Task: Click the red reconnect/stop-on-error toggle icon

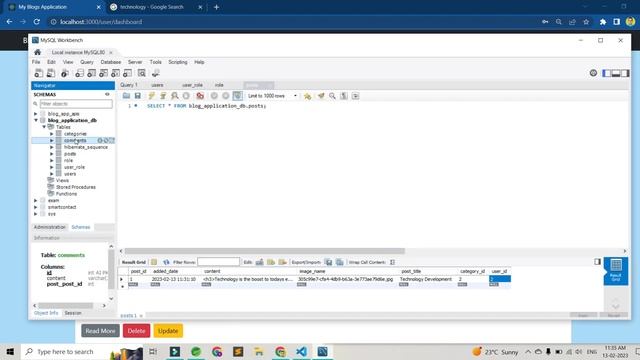Action: [200, 96]
